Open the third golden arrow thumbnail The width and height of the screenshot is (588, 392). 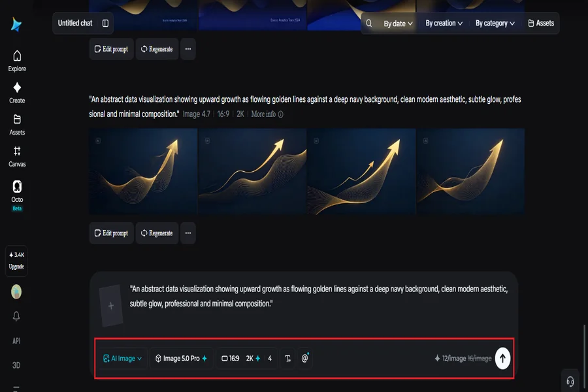pyautogui.click(x=361, y=171)
